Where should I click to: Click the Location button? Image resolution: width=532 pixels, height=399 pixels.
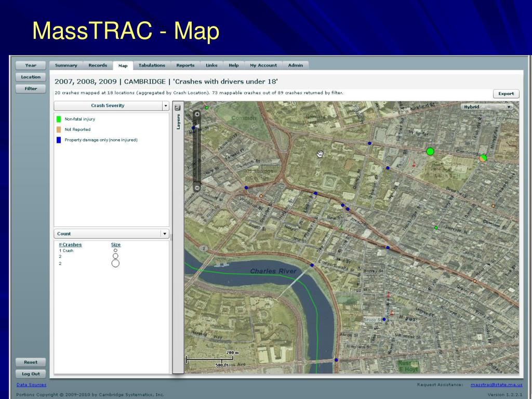31,77
